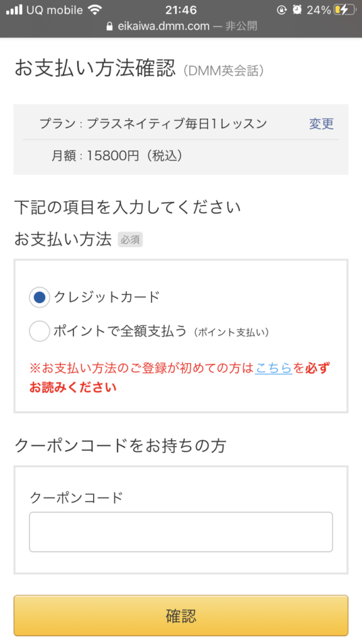Tap the padlock icon beside eikaiwa.dmm.com
Image resolution: width=362 pixels, height=644 pixels.
(109, 26)
